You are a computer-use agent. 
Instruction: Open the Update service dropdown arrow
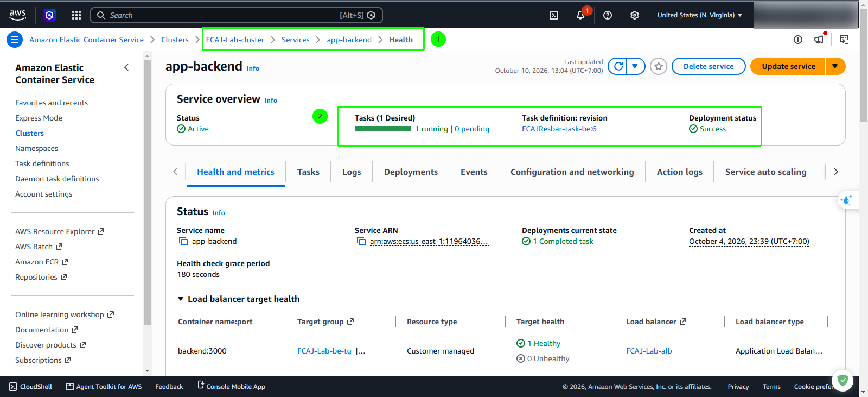pyautogui.click(x=835, y=66)
